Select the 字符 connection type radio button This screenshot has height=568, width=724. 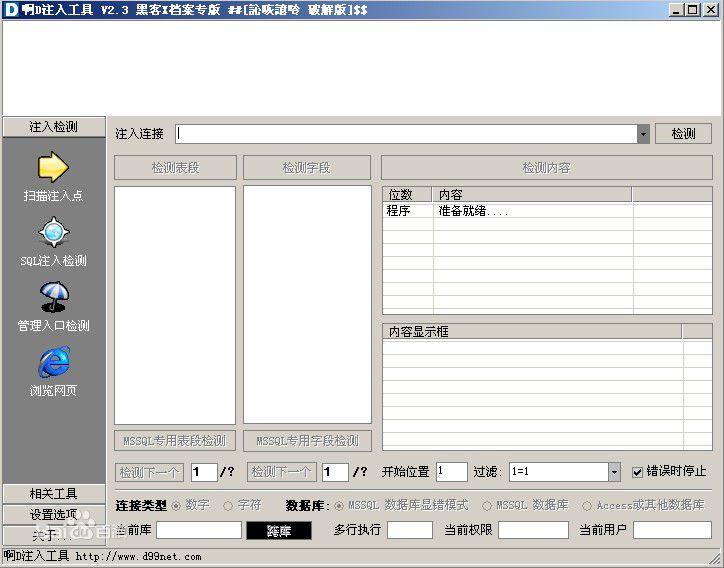coord(228,506)
